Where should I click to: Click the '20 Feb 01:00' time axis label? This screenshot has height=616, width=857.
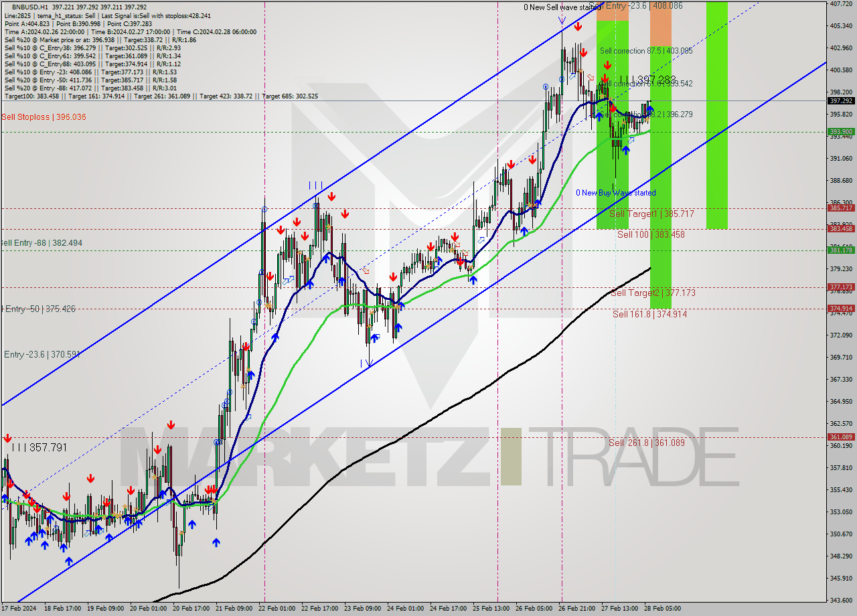pos(148,609)
